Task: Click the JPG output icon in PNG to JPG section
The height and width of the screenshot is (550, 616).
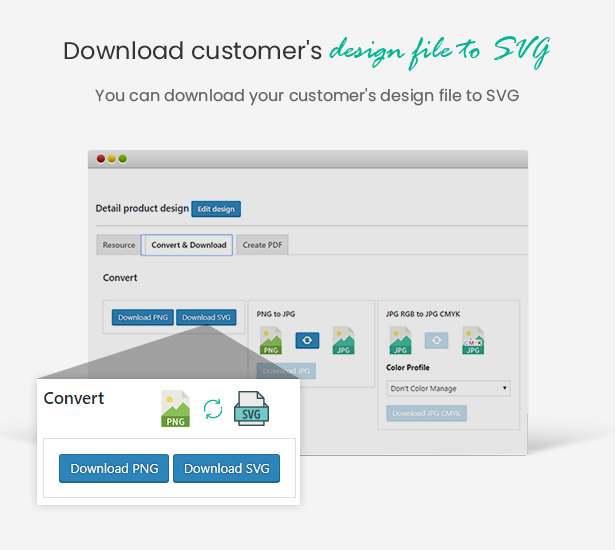Action: click(344, 341)
